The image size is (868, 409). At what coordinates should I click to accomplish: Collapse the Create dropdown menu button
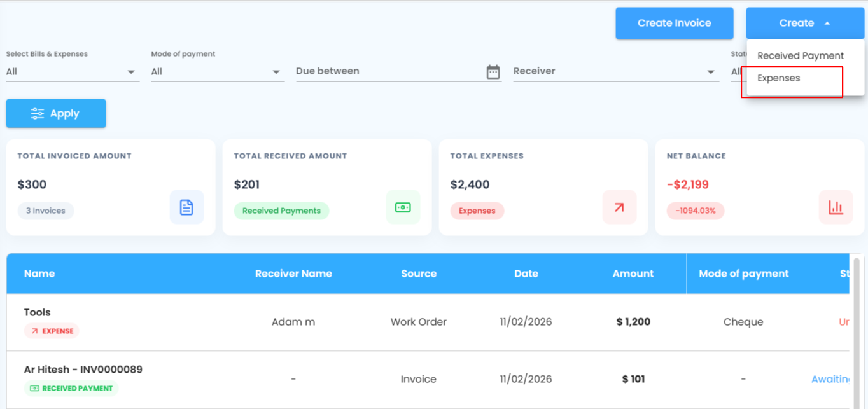[804, 24]
